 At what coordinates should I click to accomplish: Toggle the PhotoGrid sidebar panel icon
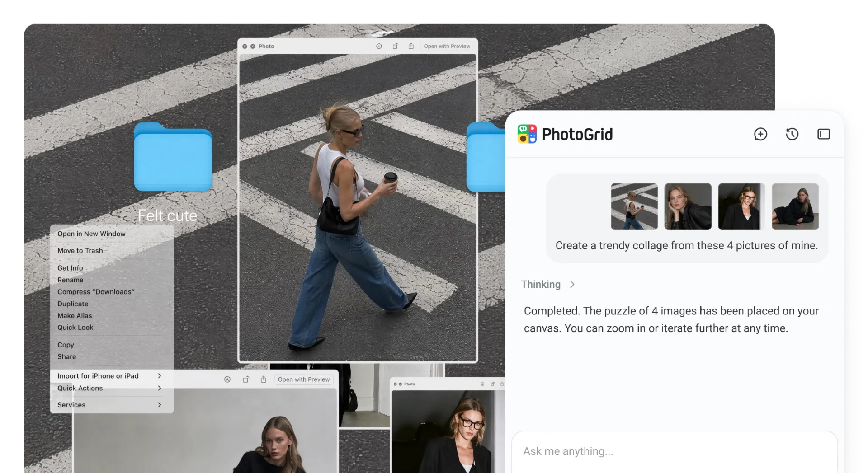tap(824, 134)
